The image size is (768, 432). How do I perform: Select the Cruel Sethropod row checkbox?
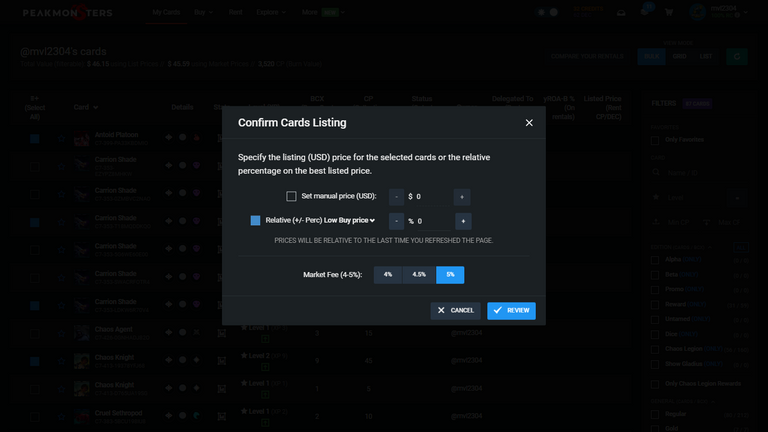click(35, 417)
